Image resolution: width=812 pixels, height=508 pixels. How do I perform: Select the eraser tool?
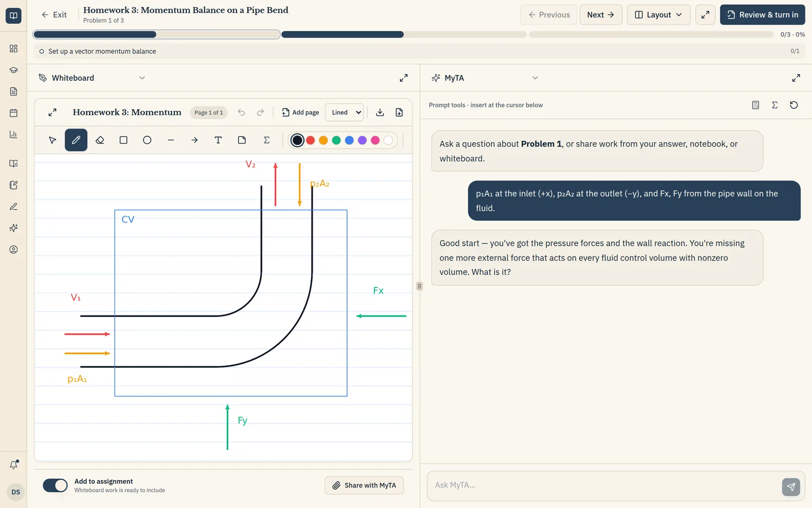[100, 140]
